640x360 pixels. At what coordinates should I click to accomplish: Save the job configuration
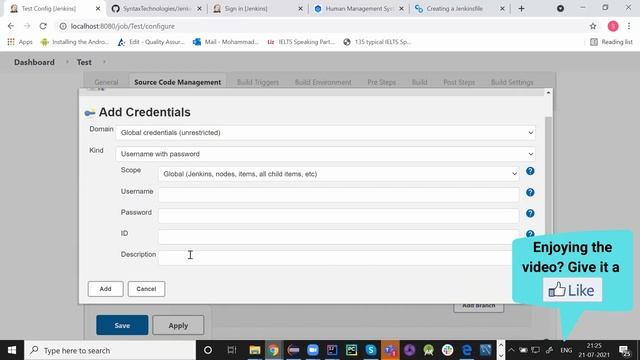(x=122, y=325)
